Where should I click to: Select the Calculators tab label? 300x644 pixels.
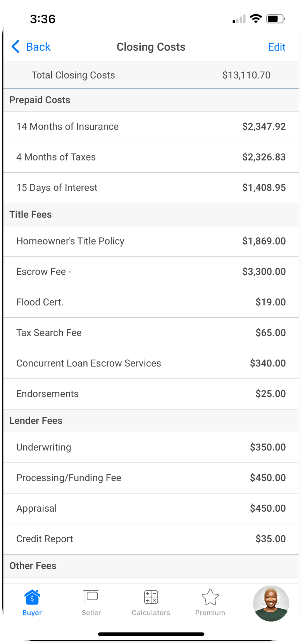click(151, 613)
